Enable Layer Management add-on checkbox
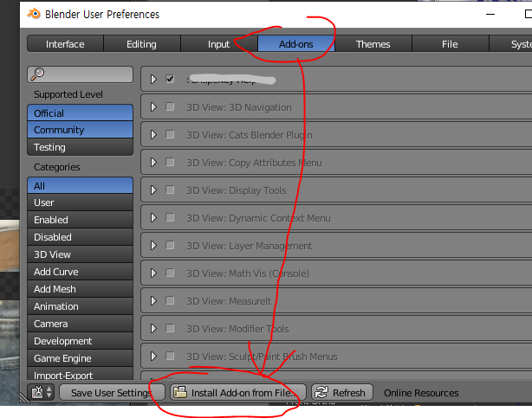 (170, 246)
